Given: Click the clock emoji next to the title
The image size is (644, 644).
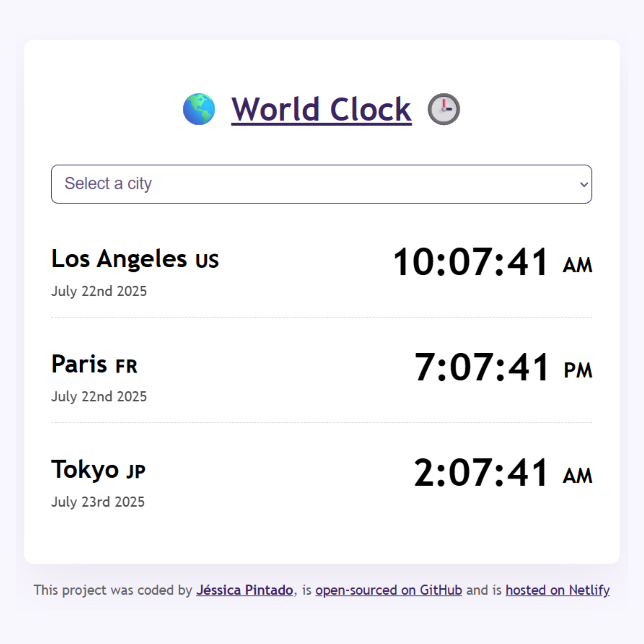Looking at the screenshot, I should click(x=443, y=109).
